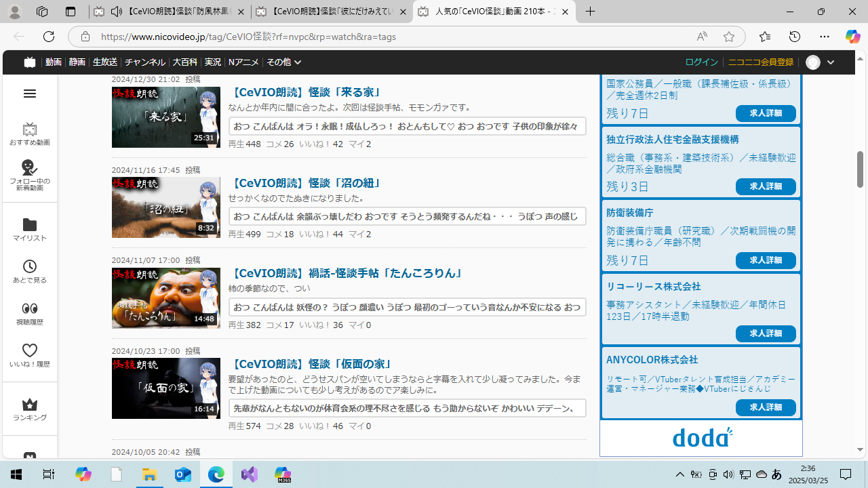Image resolution: width=868 pixels, height=488 pixels.
Task: Toggle Japanese IME あ indicator
Action: [776, 474]
